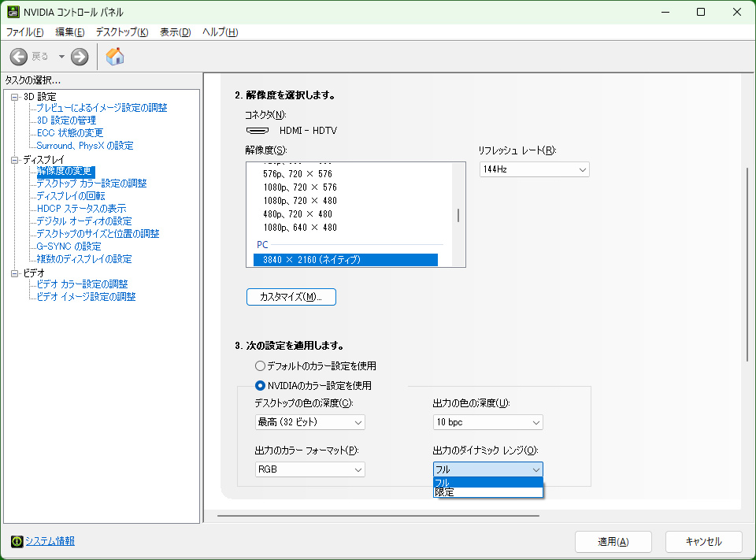Collapse the ディスプレイ tree node
This screenshot has height=560, width=756.
tap(15, 160)
